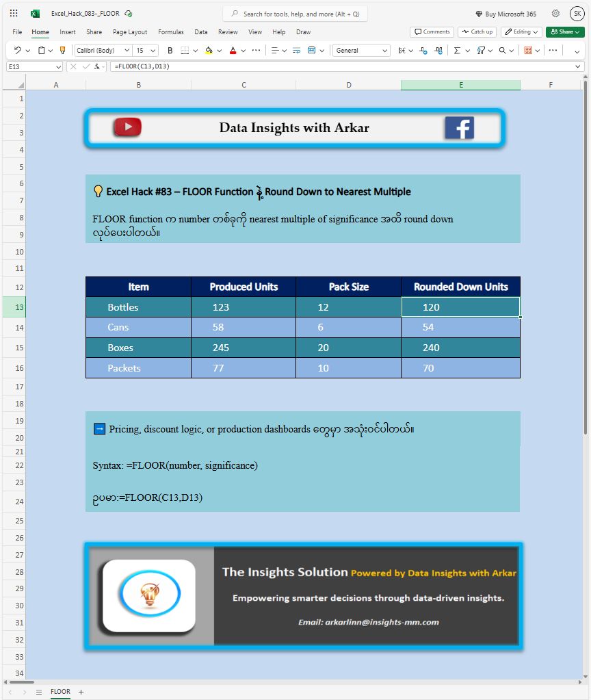591x700 pixels.
Task: Click the AutoSum sigma icon
Action: point(457,51)
